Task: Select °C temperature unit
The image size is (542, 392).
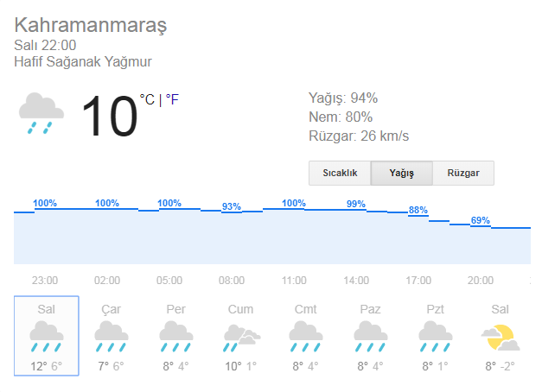Action: pyautogui.click(x=147, y=100)
